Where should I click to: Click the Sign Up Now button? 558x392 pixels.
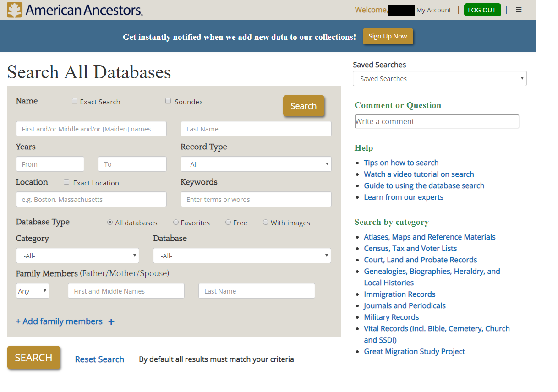[x=388, y=36]
